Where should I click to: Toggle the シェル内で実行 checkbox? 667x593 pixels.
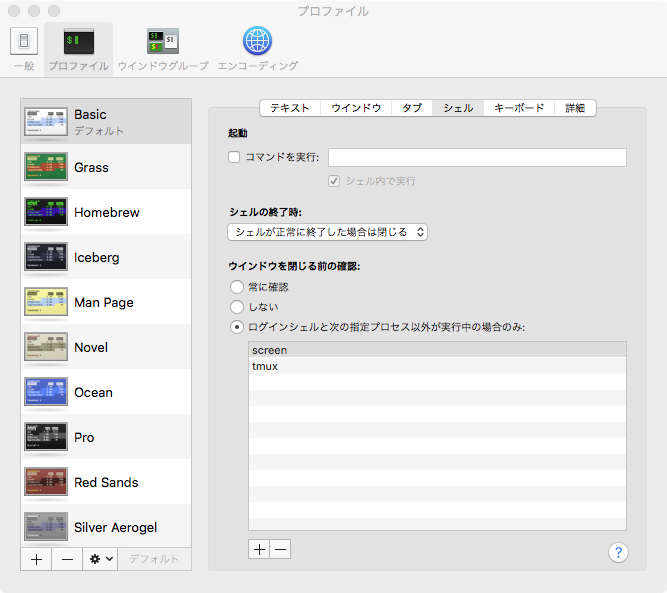point(334,181)
